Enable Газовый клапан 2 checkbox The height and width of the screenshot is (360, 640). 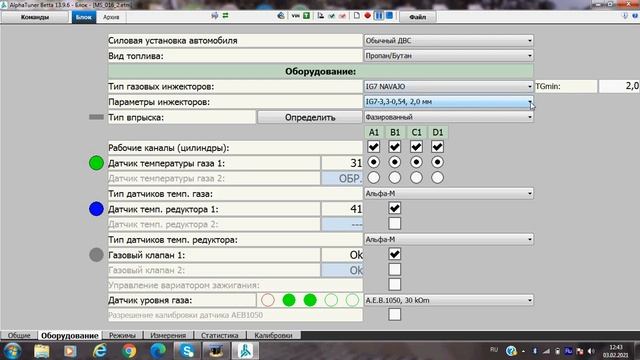pos(395,269)
